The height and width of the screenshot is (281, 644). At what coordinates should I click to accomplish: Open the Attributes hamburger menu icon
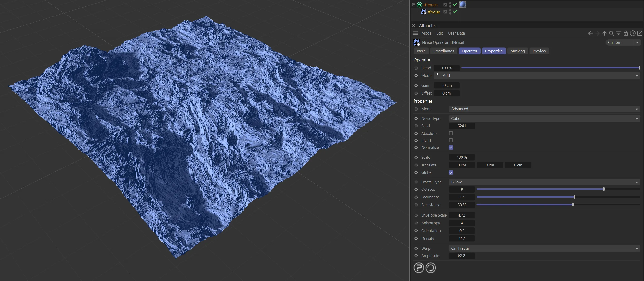coord(415,33)
